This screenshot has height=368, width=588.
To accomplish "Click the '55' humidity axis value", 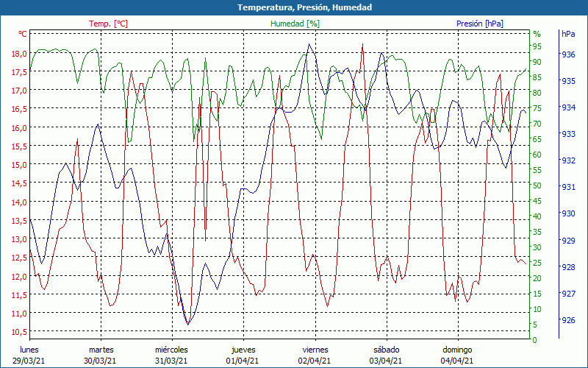I will point(537,170).
